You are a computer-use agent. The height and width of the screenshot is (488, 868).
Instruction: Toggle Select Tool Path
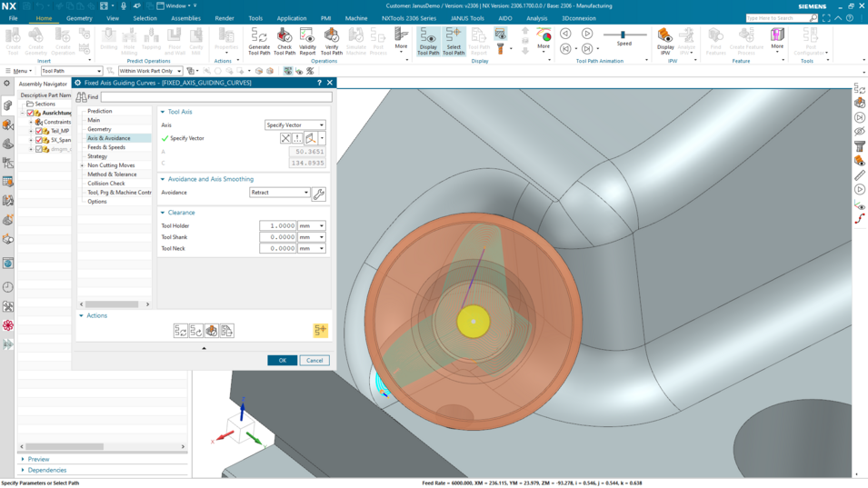(454, 42)
